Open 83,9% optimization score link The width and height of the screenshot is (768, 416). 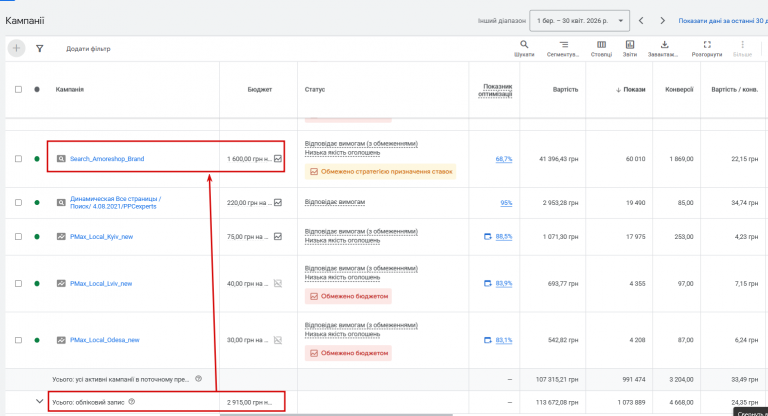(x=504, y=284)
